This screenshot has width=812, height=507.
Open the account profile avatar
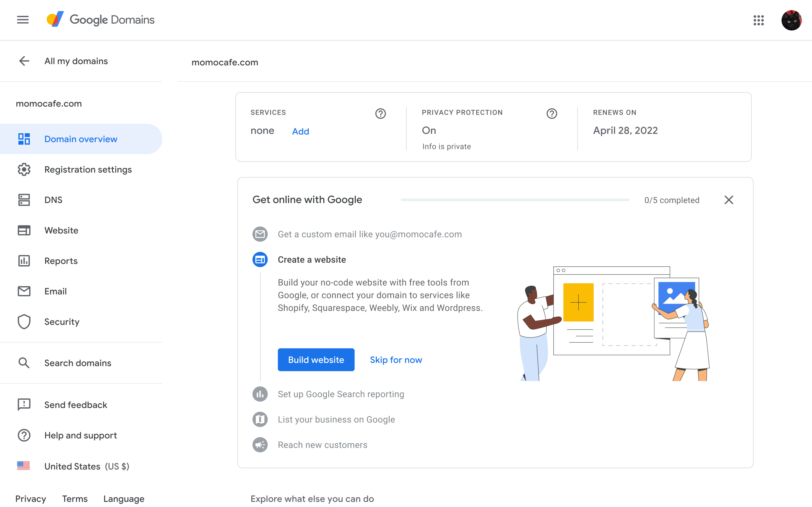(791, 20)
